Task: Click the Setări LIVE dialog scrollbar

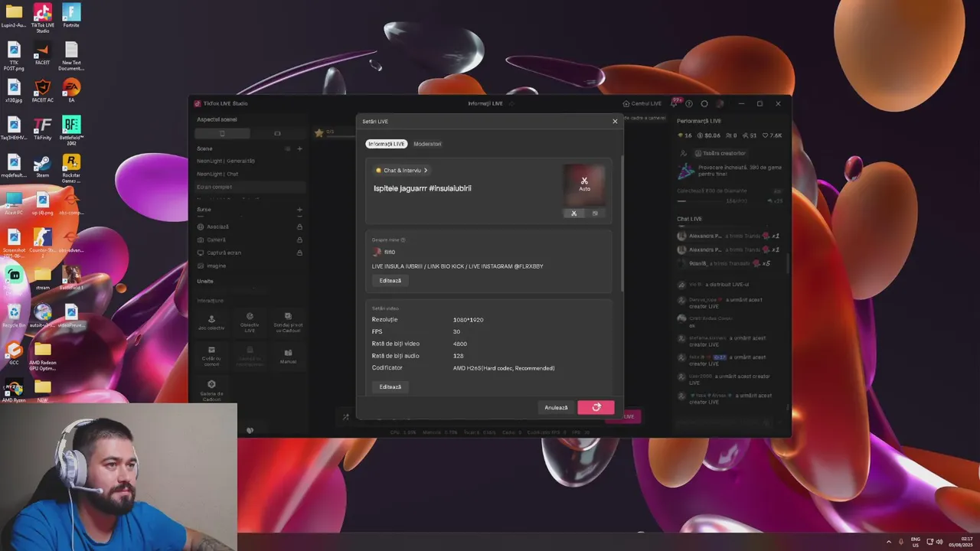Action: (622, 222)
